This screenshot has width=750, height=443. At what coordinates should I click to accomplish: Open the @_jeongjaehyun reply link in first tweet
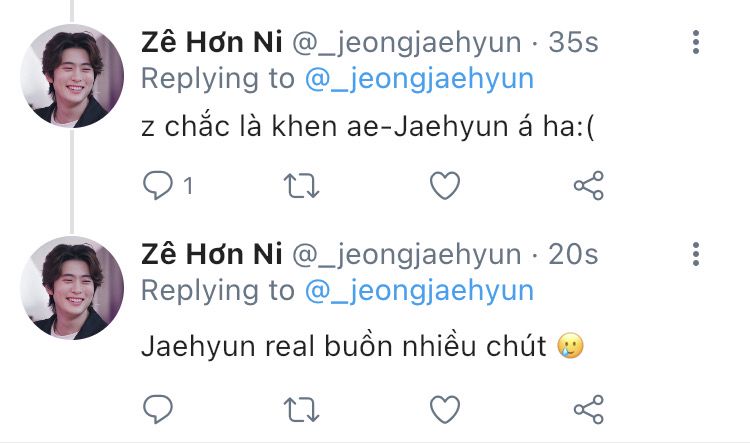click(419, 79)
